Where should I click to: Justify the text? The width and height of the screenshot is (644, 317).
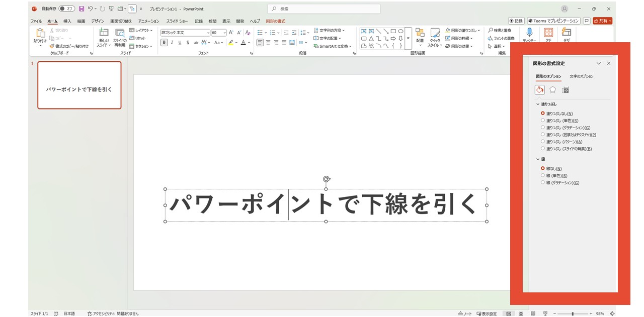[x=284, y=43]
